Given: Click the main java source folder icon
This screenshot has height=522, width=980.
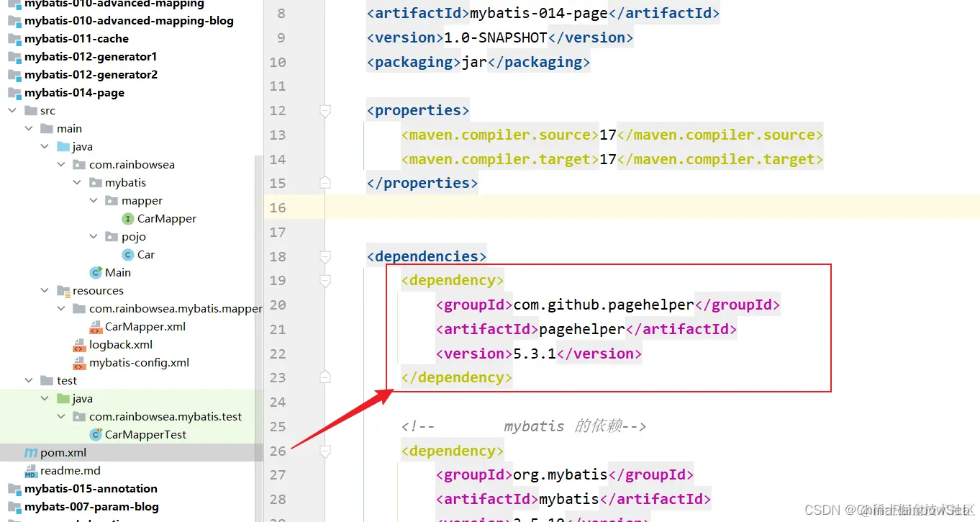Looking at the screenshot, I should [63, 147].
